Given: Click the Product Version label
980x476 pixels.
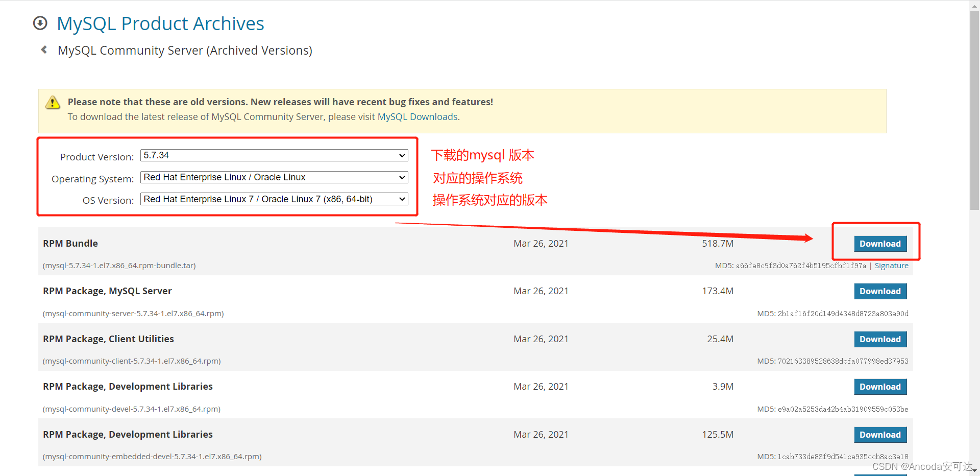Looking at the screenshot, I should (x=96, y=157).
